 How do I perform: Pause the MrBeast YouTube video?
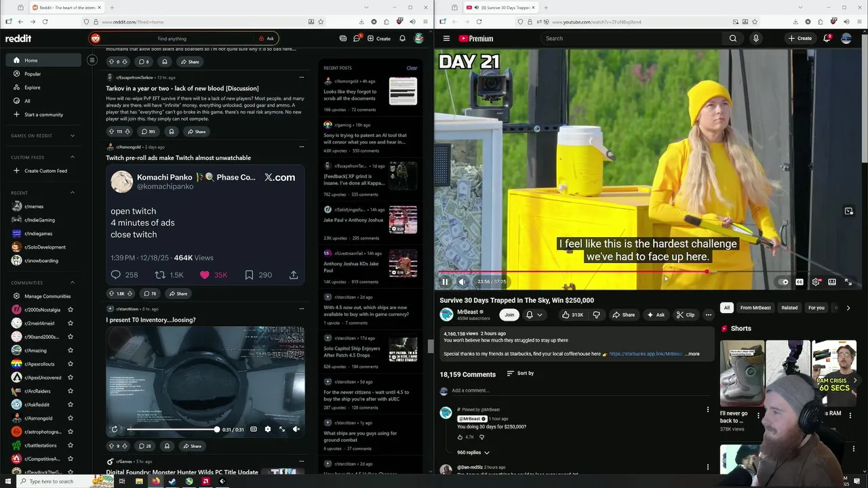click(x=445, y=282)
